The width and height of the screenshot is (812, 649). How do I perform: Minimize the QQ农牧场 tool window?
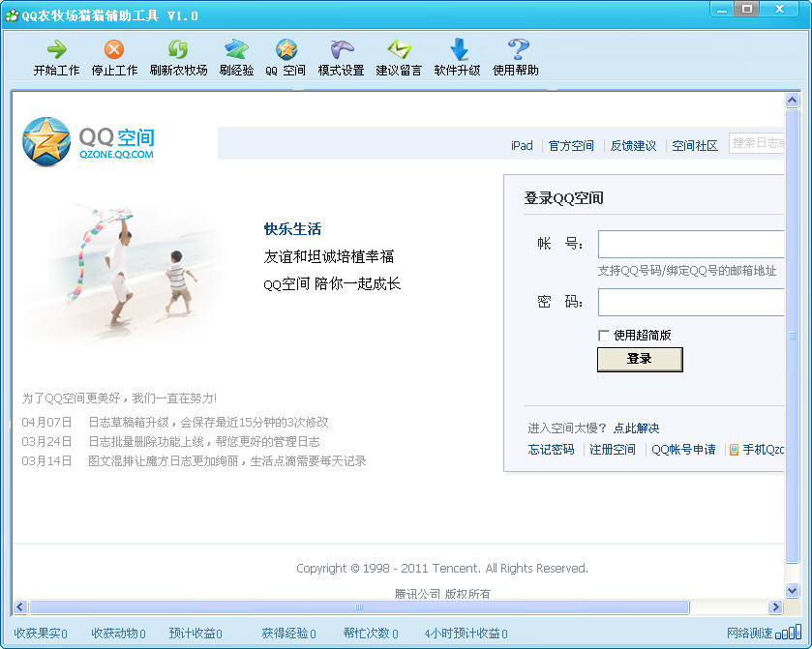pos(721,9)
